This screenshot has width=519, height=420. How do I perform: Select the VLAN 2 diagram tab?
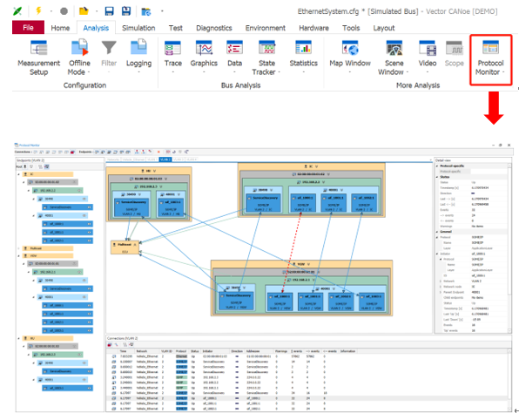165,159
